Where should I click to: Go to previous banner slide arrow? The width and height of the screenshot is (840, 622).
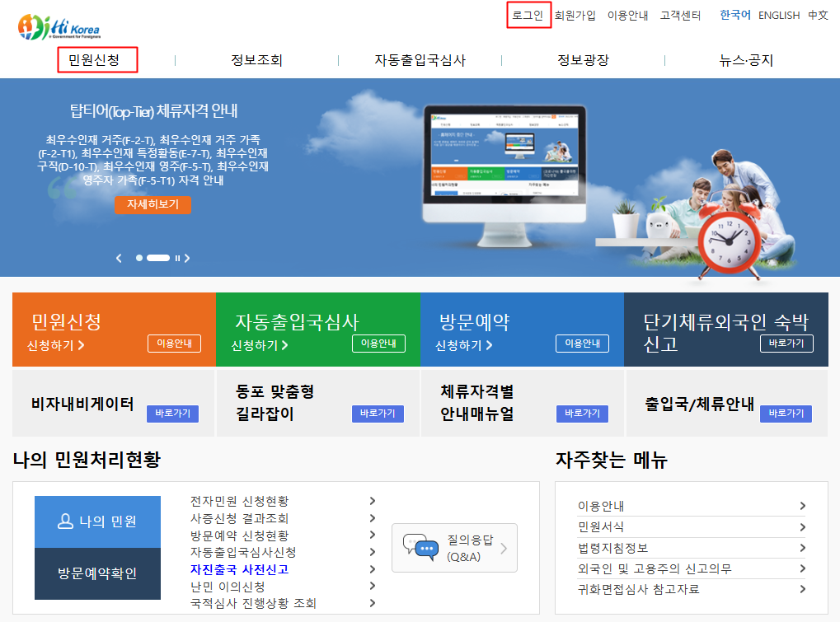point(119,258)
